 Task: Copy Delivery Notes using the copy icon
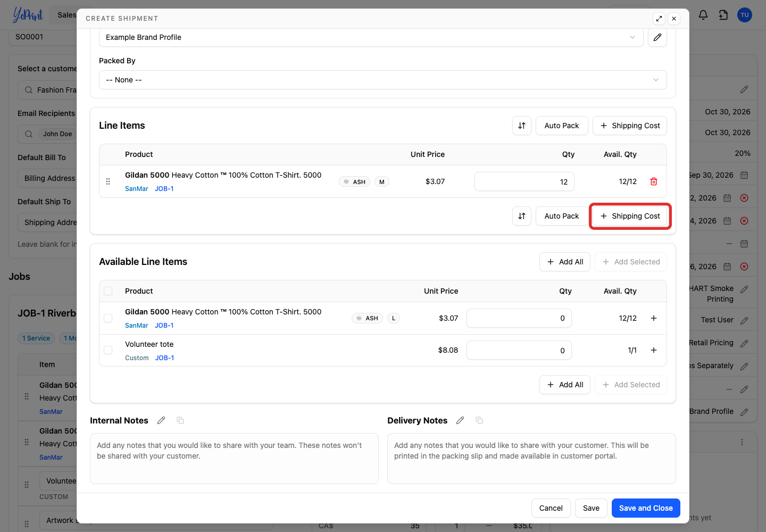(479, 420)
